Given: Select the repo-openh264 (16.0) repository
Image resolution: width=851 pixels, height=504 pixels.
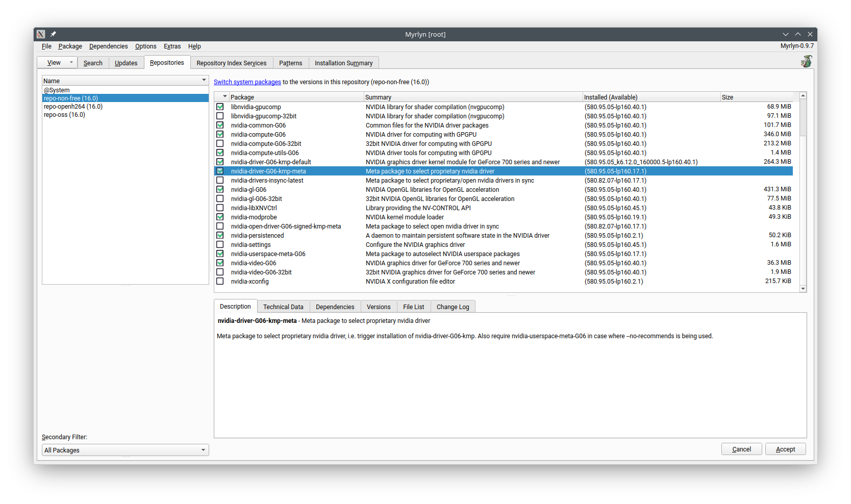Looking at the screenshot, I should point(126,107).
